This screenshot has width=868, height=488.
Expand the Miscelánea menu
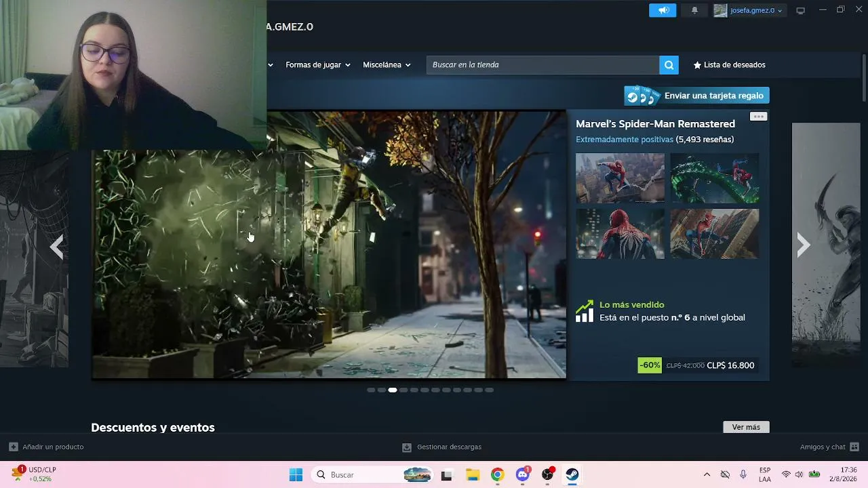387,65
